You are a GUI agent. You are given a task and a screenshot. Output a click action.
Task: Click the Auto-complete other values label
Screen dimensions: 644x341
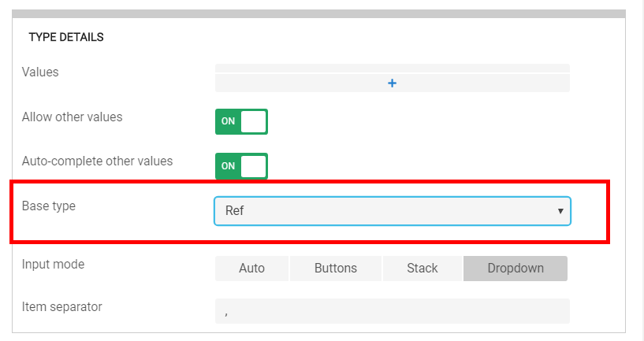pyautogui.click(x=97, y=161)
